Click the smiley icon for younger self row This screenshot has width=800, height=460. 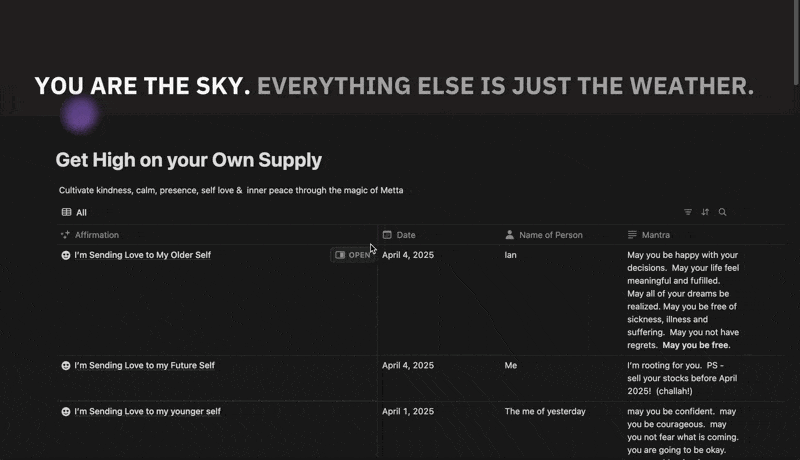pos(66,411)
